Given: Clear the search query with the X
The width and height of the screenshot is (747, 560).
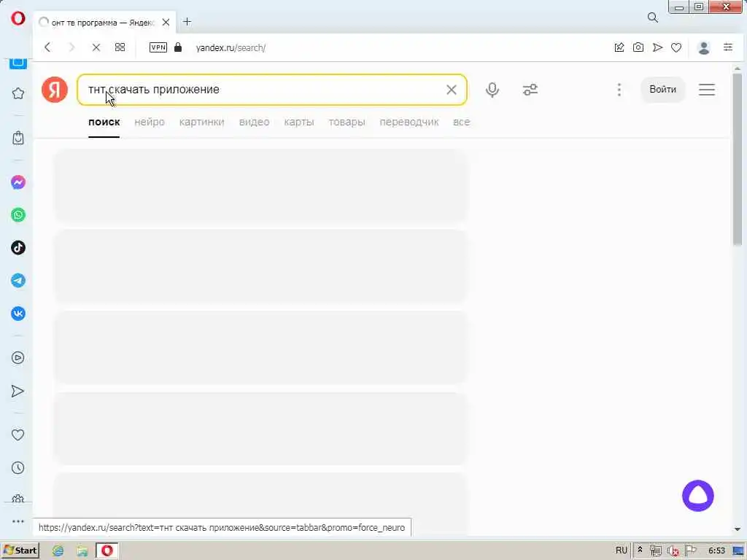Looking at the screenshot, I should 451,90.
